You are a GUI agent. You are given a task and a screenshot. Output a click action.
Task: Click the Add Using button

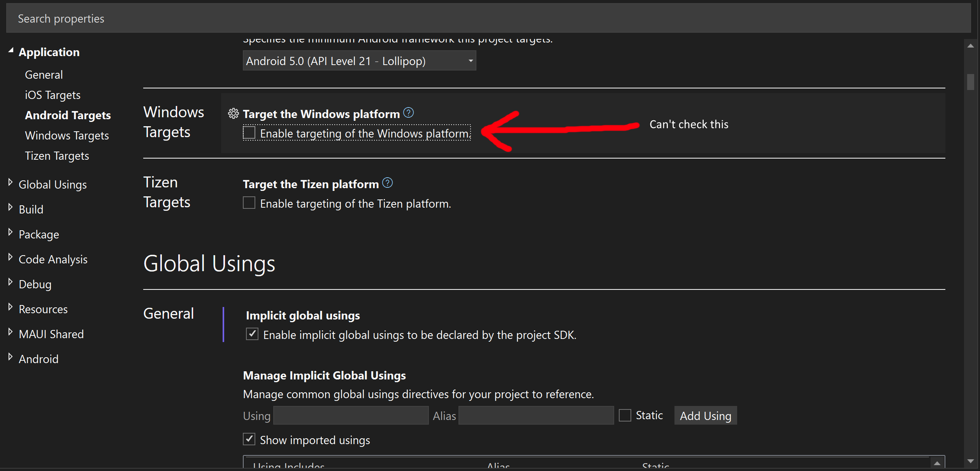pyautogui.click(x=705, y=416)
